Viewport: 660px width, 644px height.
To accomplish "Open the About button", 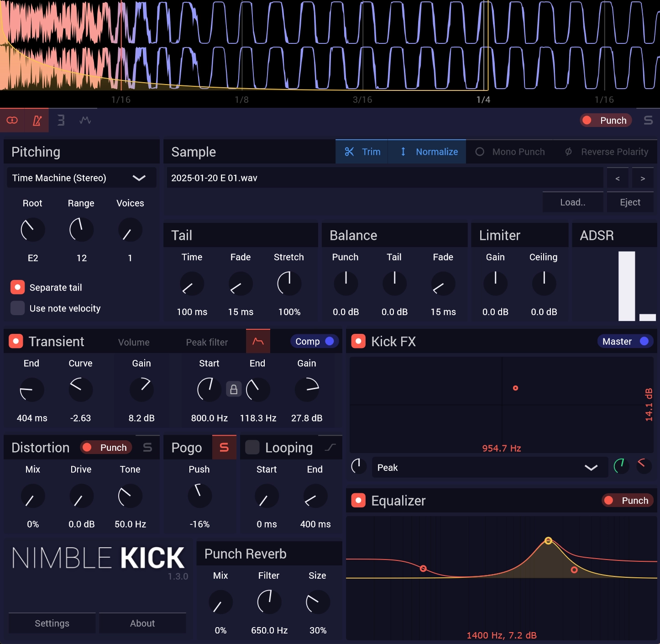I will pos(142,623).
